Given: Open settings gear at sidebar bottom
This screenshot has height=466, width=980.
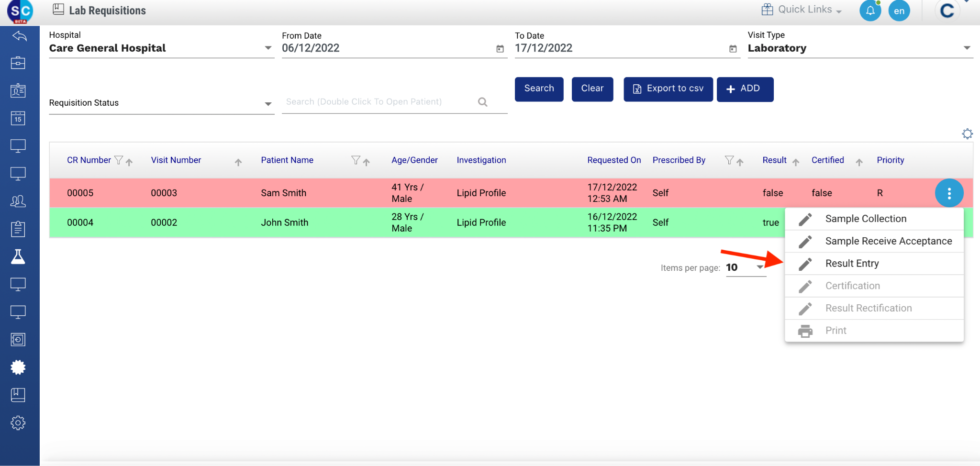Looking at the screenshot, I should coord(18,423).
